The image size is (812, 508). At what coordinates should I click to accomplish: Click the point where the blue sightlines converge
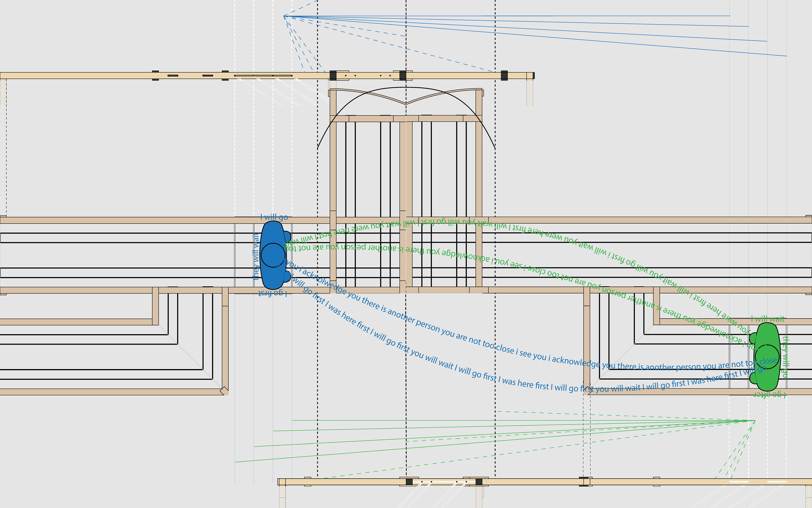(x=284, y=16)
